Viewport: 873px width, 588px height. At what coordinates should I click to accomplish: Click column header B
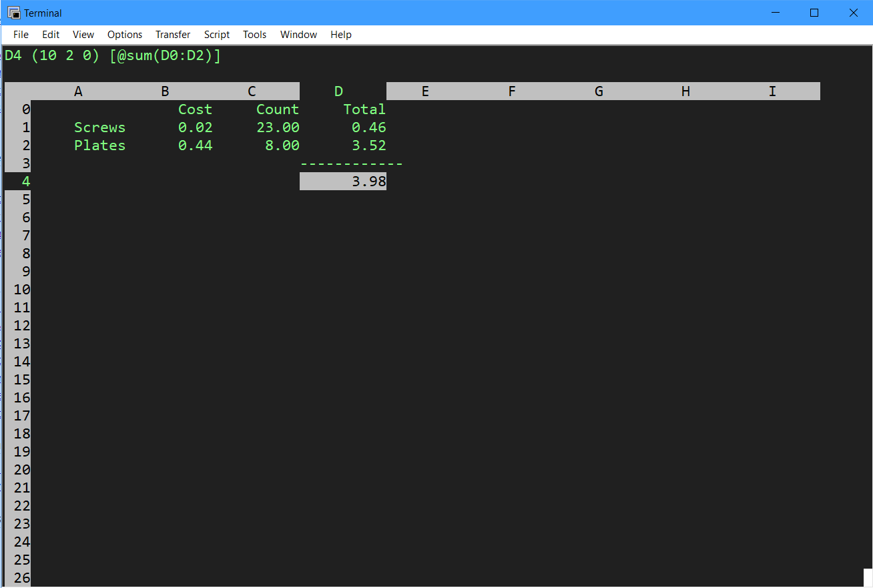(x=165, y=91)
